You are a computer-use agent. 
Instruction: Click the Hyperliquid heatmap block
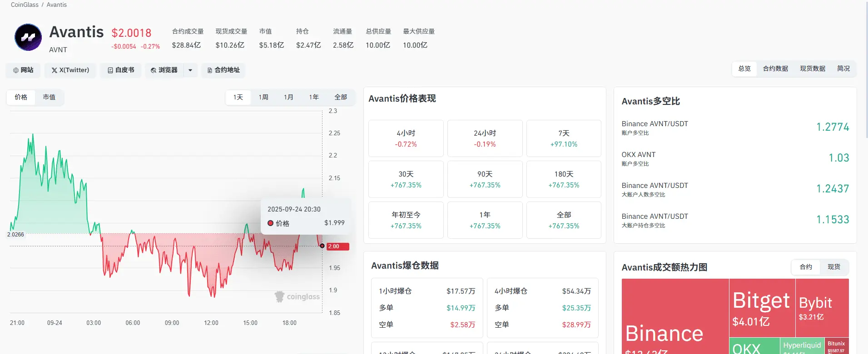[x=803, y=346]
